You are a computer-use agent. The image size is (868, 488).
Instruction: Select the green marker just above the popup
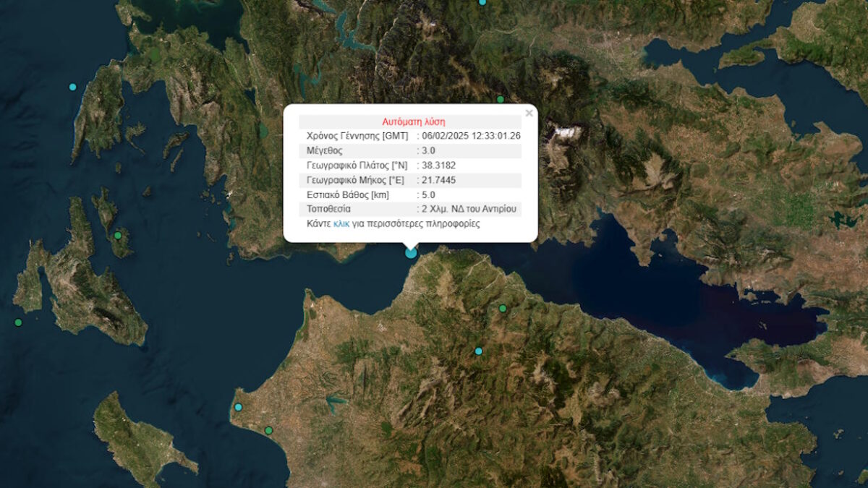pyautogui.click(x=500, y=100)
